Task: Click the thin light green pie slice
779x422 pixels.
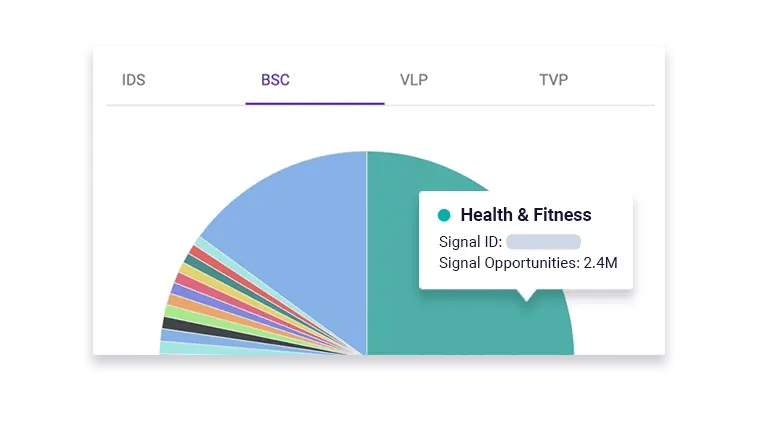Action: tap(173, 312)
